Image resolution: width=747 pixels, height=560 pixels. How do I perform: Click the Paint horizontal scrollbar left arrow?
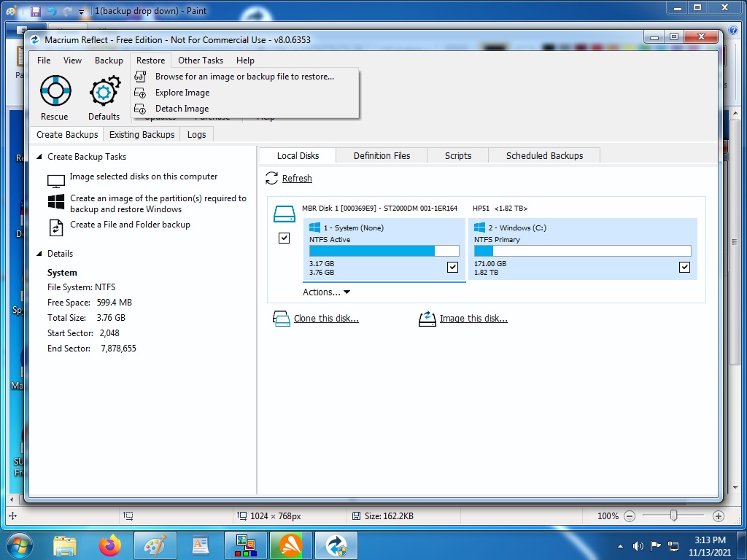tap(12, 500)
